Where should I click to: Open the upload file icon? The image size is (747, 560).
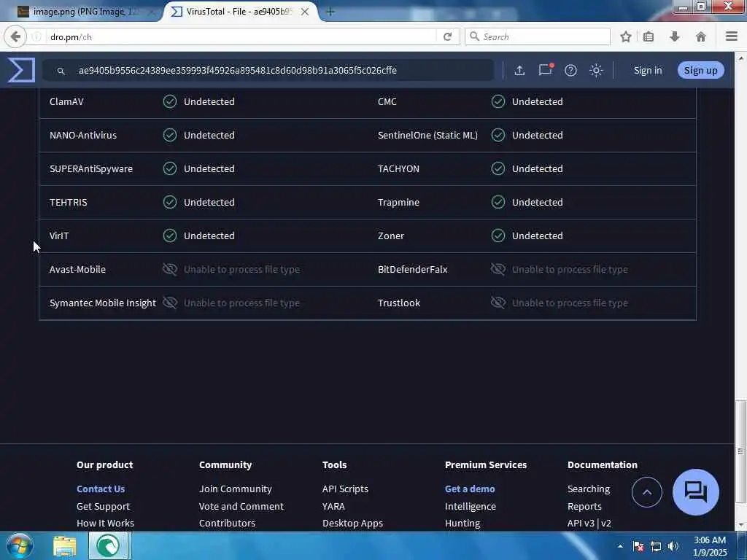519,71
